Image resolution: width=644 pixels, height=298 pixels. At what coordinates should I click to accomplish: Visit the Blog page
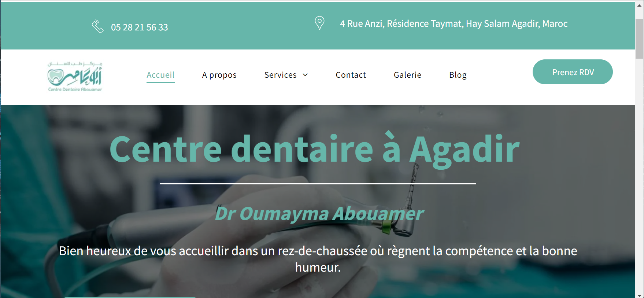point(458,75)
